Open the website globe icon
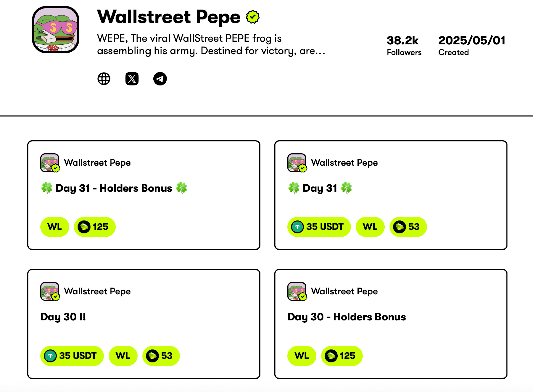Screen dimensions: 533x392 pos(104,79)
